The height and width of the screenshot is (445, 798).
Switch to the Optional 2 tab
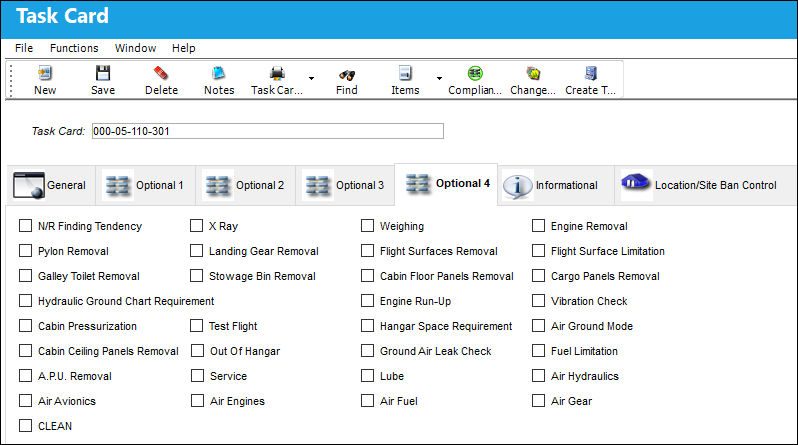(x=245, y=185)
